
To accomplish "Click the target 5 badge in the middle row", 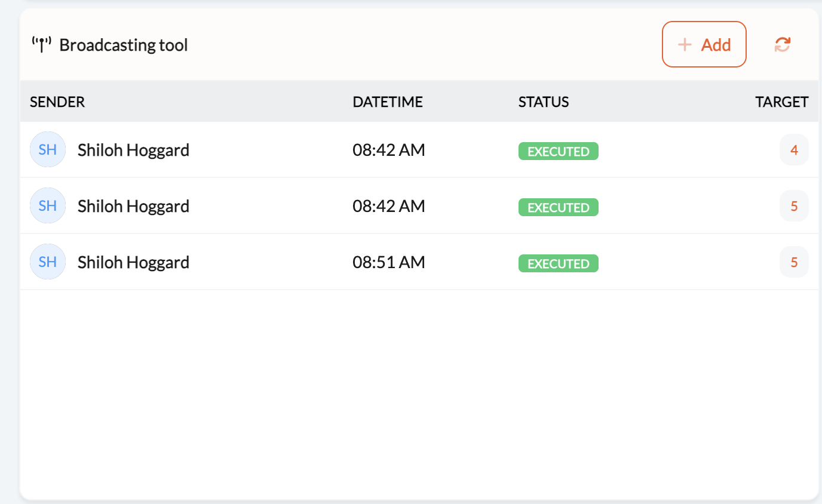I will 794,205.
